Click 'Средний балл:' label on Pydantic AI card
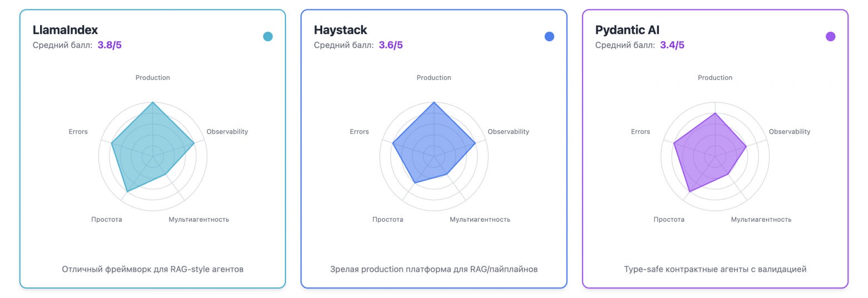 click(x=625, y=45)
